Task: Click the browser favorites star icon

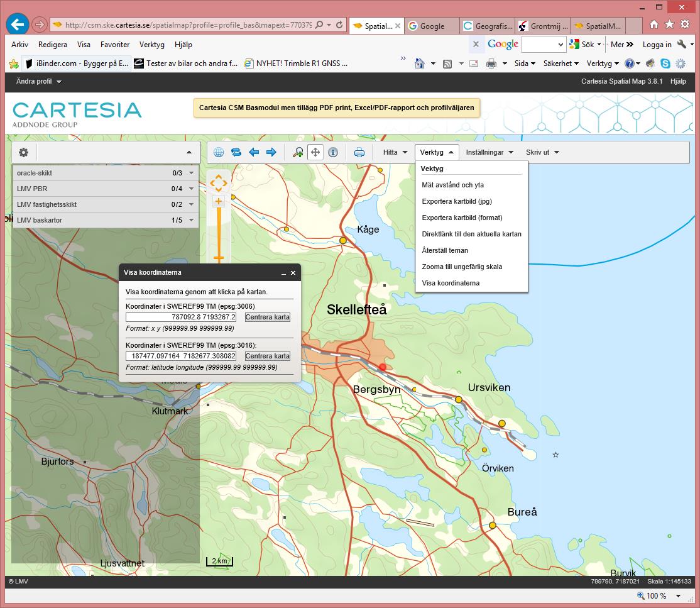Action: coord(669,25)
